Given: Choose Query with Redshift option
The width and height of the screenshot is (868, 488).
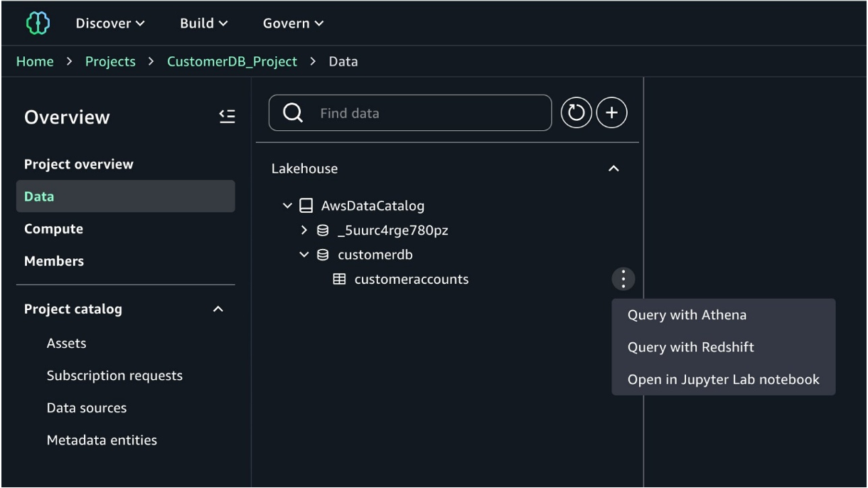Looking at the screenshot, I should tap(690, 347).
